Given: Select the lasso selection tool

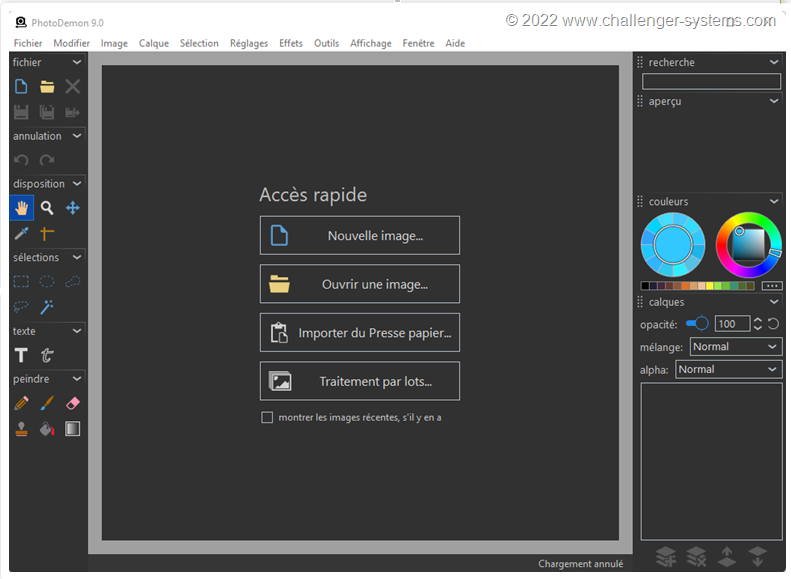Looking at the screenshot, I should (21, 307).
